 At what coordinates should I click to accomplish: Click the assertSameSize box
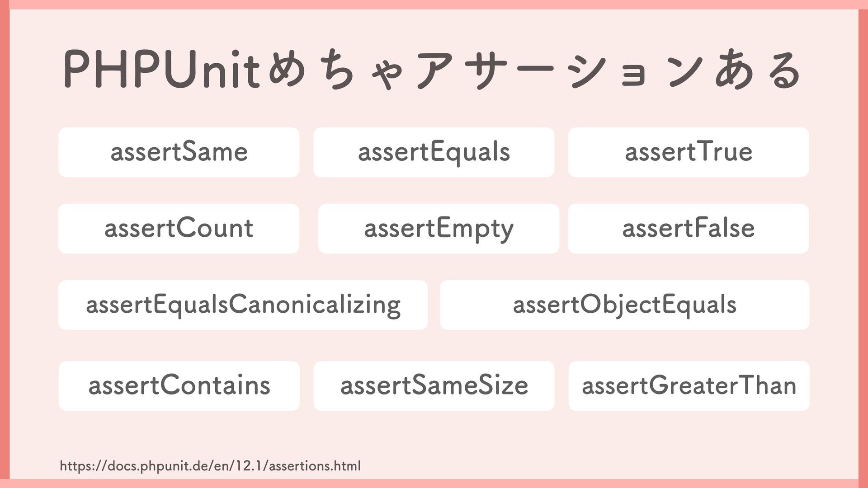point(434,386)
